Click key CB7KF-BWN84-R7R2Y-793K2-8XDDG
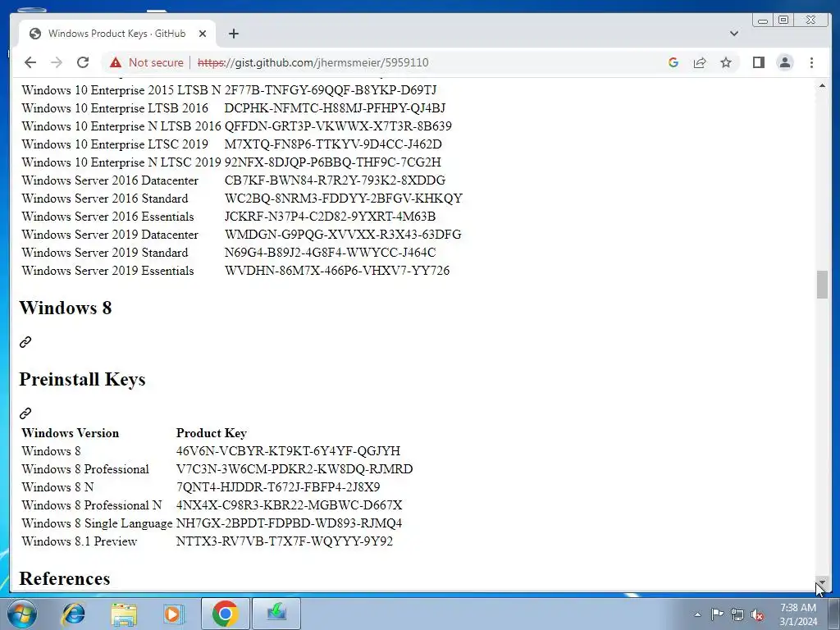 335,180
